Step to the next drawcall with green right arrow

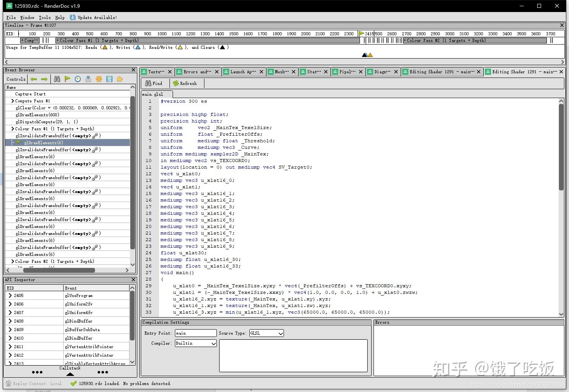(x=44, y=79)
